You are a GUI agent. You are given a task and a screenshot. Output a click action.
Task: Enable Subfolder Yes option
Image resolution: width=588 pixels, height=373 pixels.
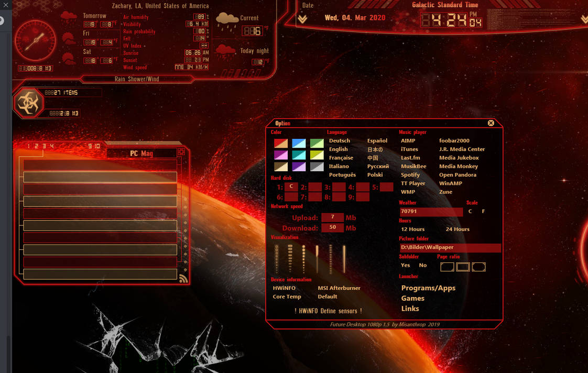(x=405, y=265)
